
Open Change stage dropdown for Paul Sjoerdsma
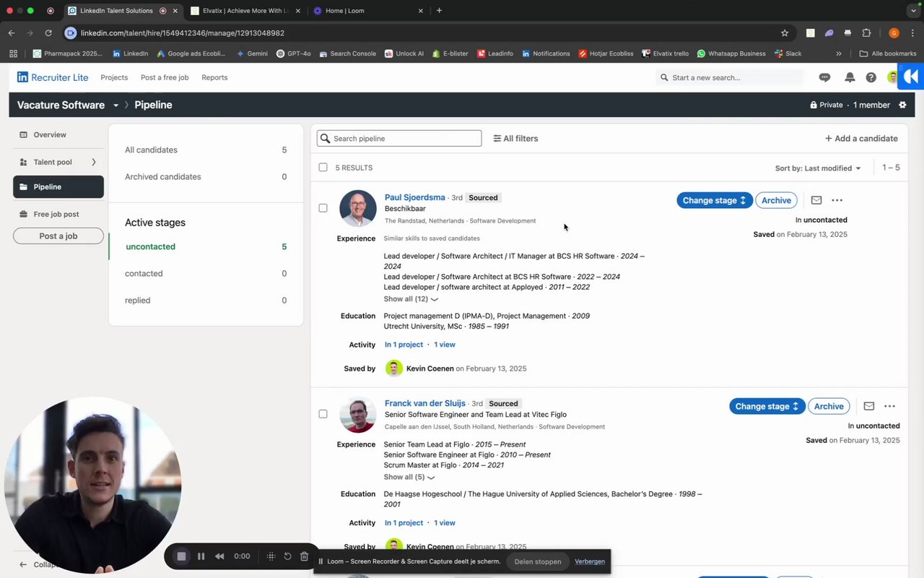[x=714, y=200]
